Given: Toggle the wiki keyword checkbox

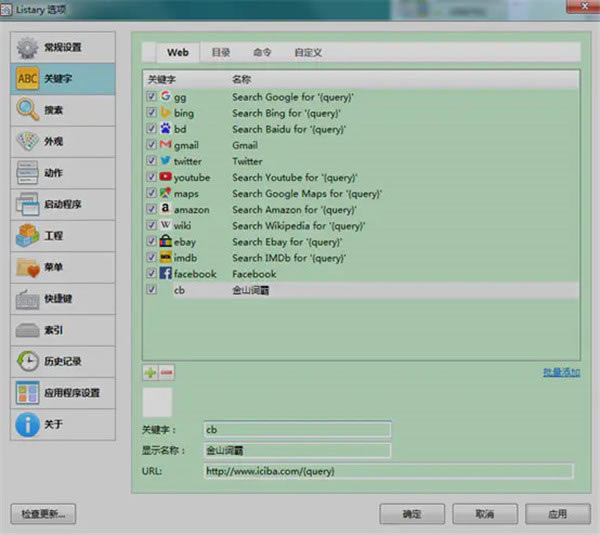Looking at the screenshot, I should click(x=152, y=225).
